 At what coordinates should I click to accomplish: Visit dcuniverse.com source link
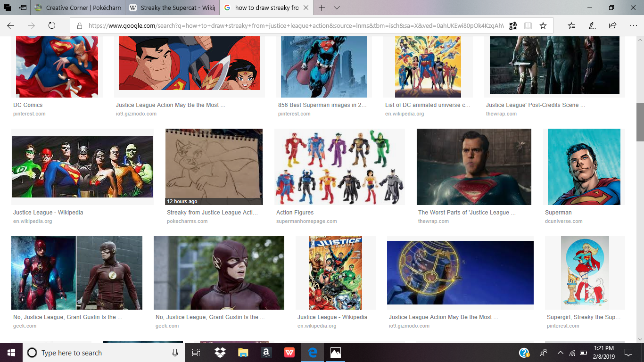pyautogui.click(x=564, y=221)
